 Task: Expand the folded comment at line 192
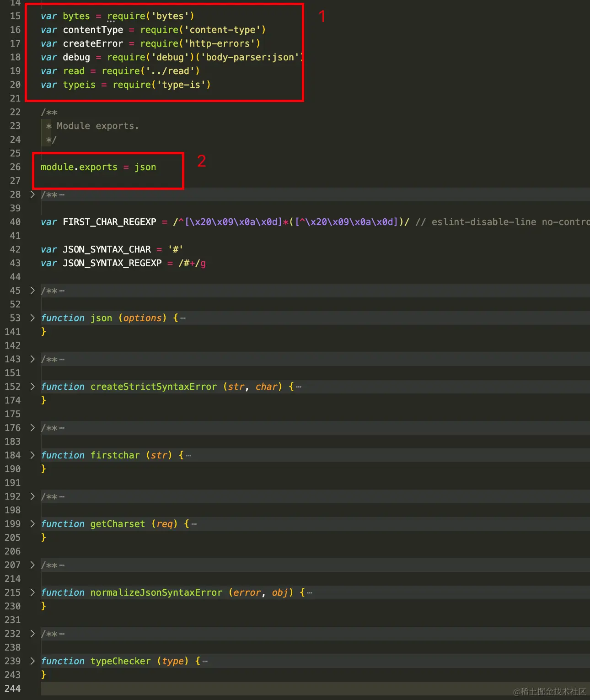(x=32, y=496)
